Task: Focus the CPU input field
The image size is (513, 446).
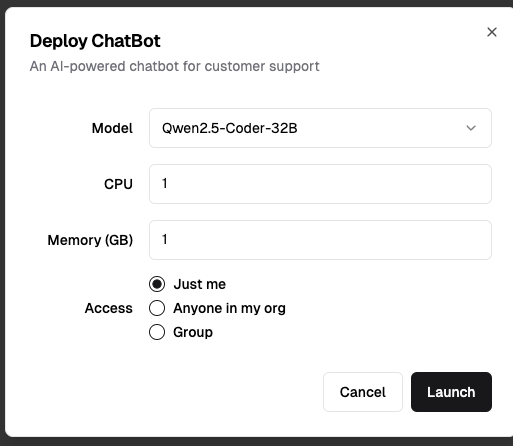Action: pyautogui.click(x=320, y=184)
